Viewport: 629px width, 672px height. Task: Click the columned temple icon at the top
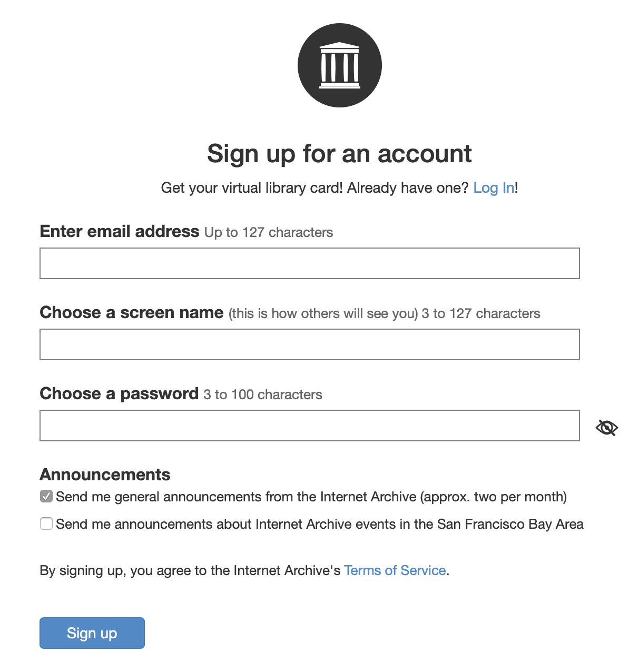(x=340, y=64)
